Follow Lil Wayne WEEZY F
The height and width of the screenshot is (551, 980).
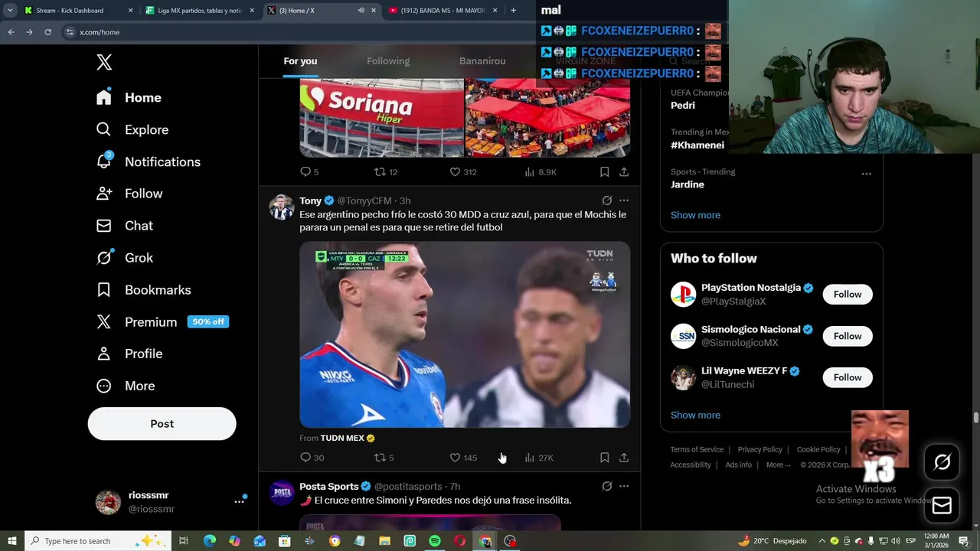[848, 377]
